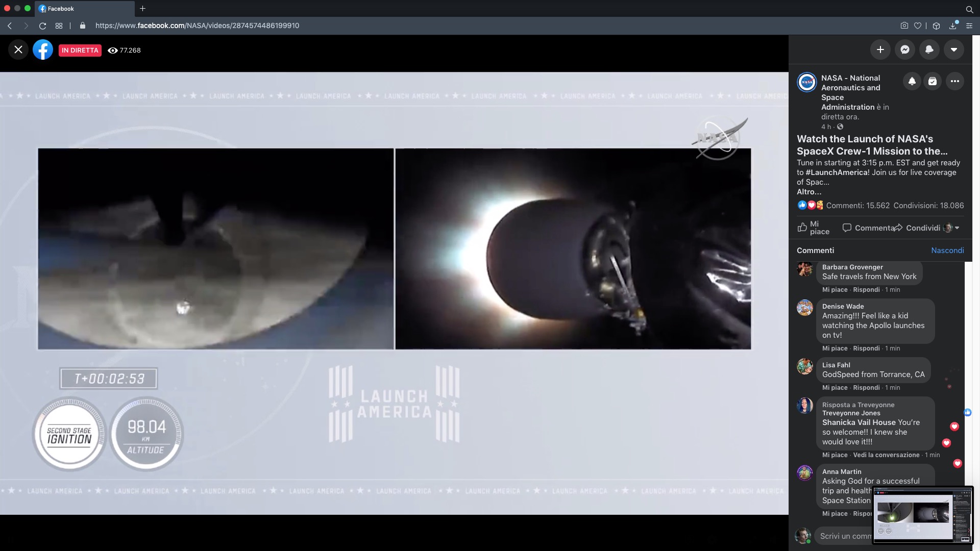This screenshot has width=980, height=551.
Task: Open the comment-as profile selector dropdown
Action: pos(952,228)
